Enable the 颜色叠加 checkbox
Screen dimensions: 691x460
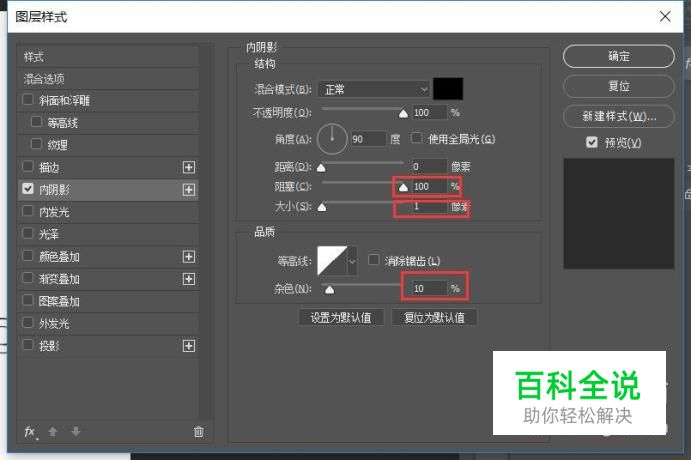28,256
